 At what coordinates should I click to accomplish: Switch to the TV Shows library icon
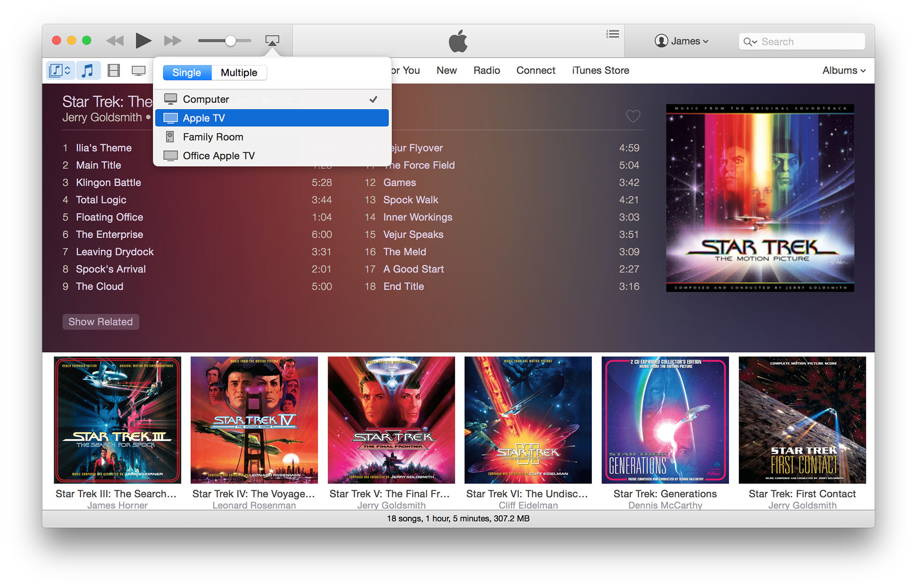pyautogui.click(x=139, y=71)
